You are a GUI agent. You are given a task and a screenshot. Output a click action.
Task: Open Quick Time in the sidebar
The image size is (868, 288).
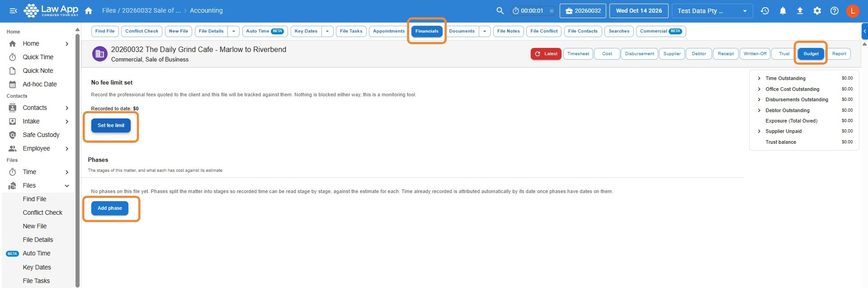[x=38, y=57]
